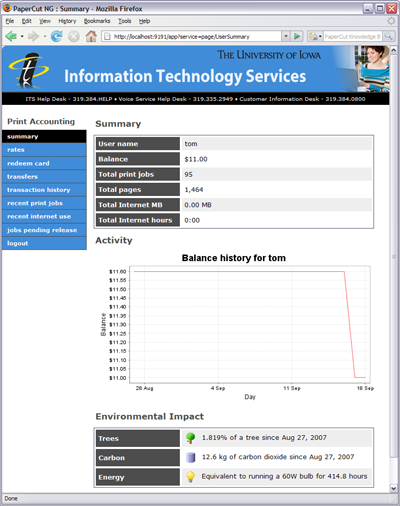Click the light bulb Energy icon
The width and height of the screenshot is (400, 506).
point(190,477)
